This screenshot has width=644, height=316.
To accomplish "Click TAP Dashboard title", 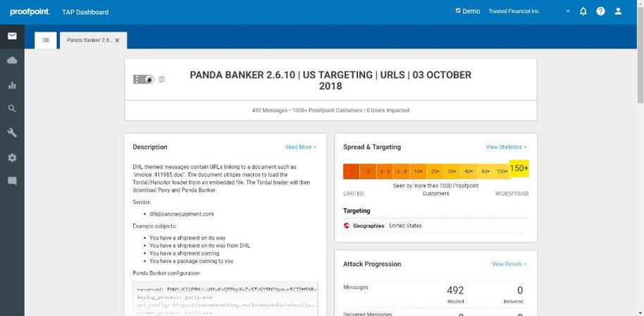I will point(85,12).
